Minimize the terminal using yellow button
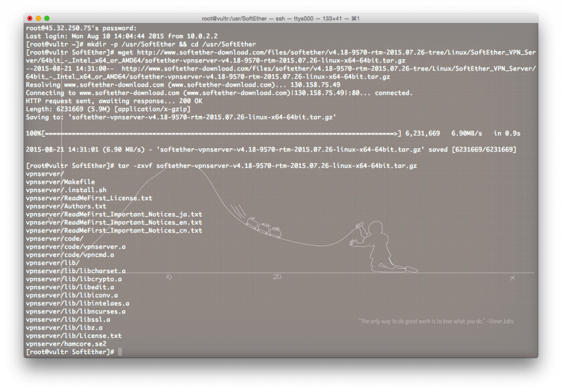This screenshot has width=562, height=392. click(38, 19)
